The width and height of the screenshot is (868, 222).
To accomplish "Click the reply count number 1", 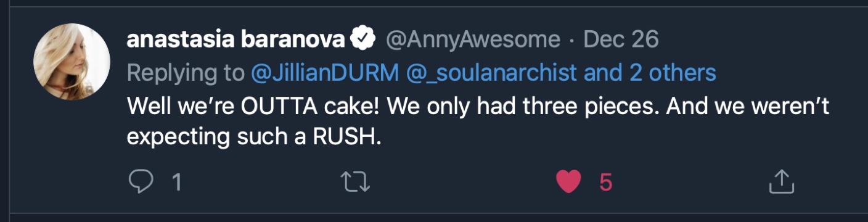I will pos(176,182).
